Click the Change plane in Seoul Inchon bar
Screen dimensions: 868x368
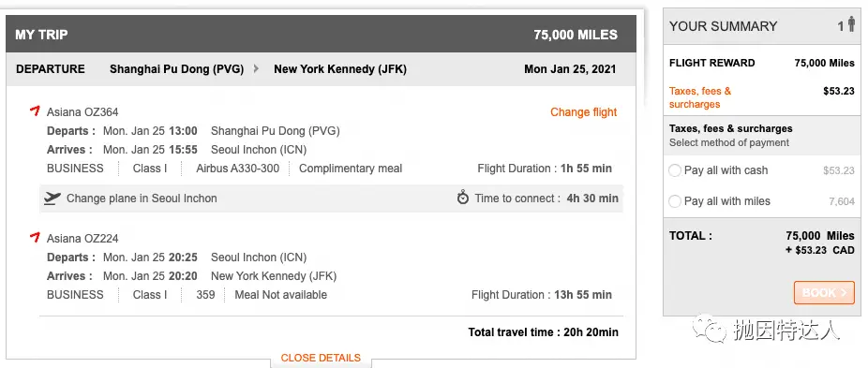332,199
